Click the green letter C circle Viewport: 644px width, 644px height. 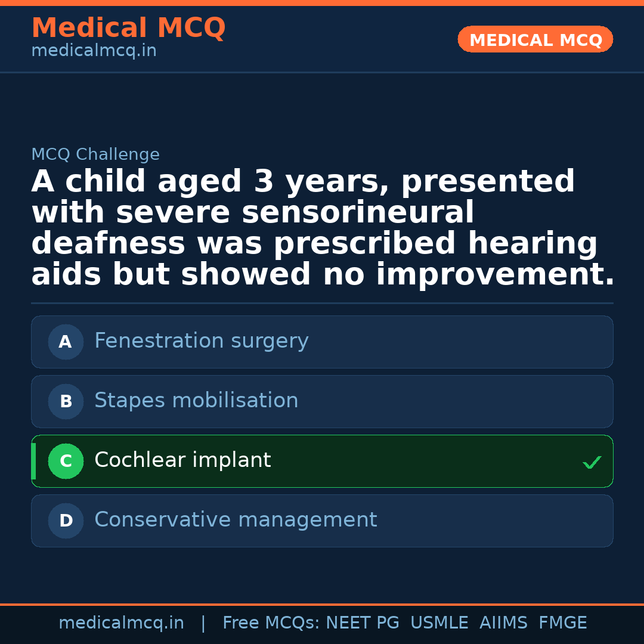pos(66,461)
